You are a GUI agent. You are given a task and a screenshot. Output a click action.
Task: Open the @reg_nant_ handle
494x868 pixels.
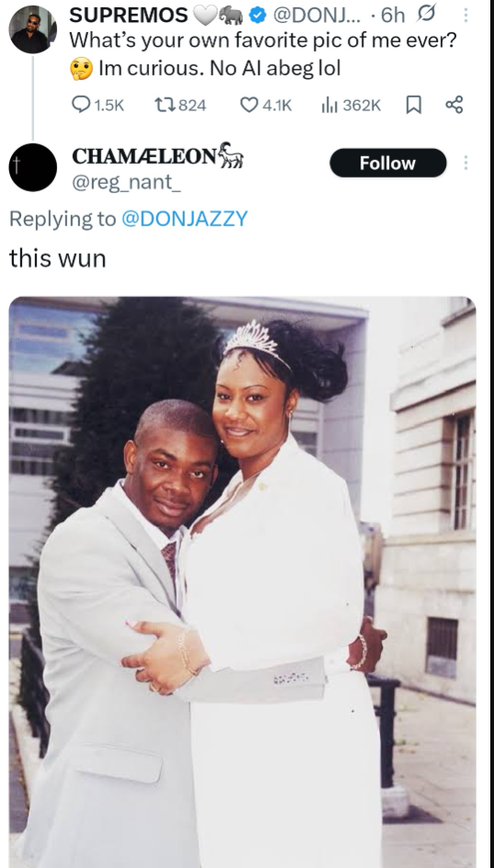[126, 182]
